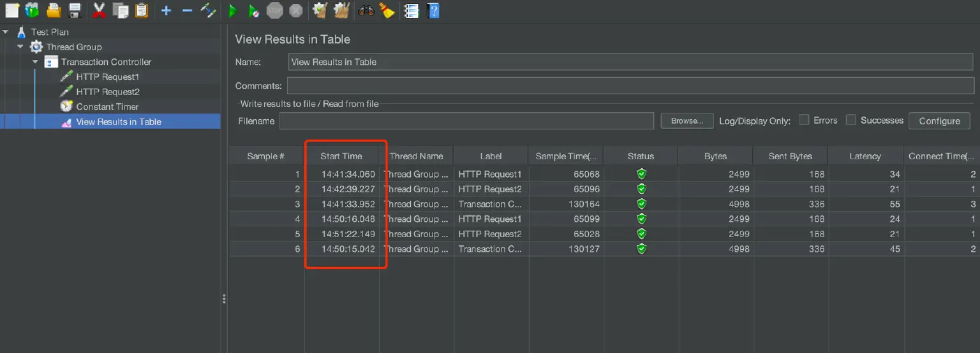Start the test with green play icon
Viewport: 980px width, 353px height.
click(233, 10)
